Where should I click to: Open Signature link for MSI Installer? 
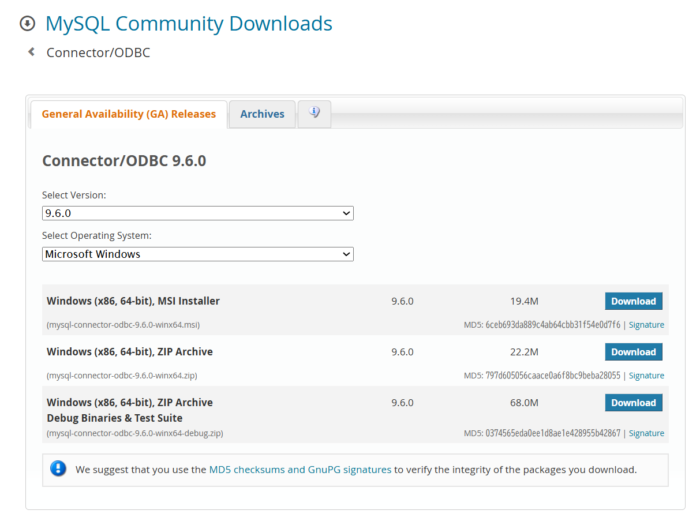646,325
